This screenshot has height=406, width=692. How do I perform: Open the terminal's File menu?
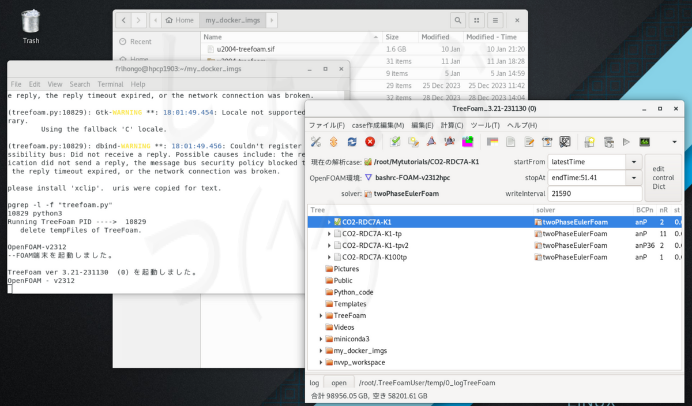coord(16,84)
